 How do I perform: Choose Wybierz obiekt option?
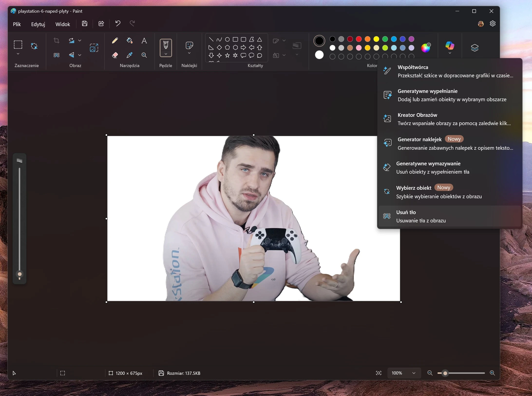pyautogui.click(x=450, y=192)
